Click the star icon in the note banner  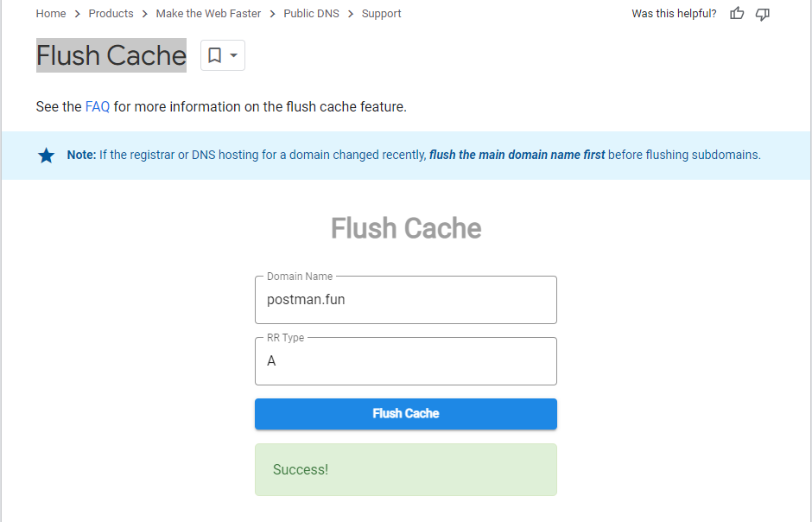point(46,156)
